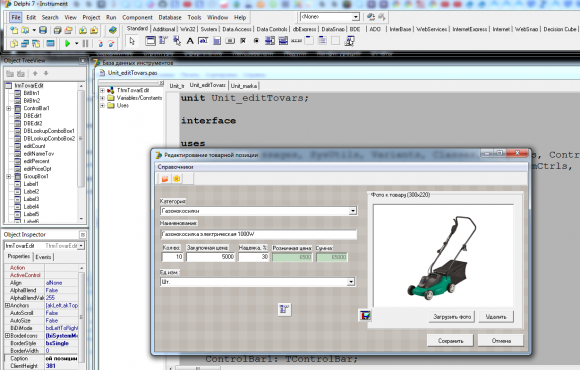
Task: Click the Pause program icon
Action: [x=85, y=44]
